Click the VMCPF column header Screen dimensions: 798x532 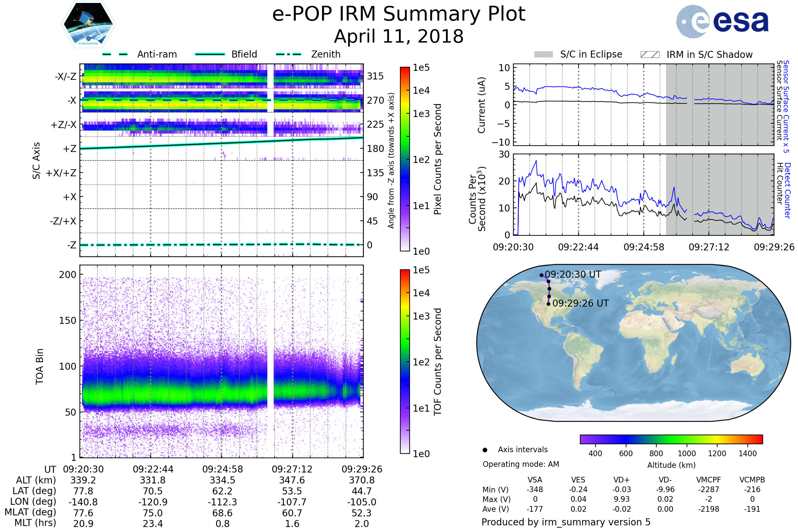(x=709, y=480)
